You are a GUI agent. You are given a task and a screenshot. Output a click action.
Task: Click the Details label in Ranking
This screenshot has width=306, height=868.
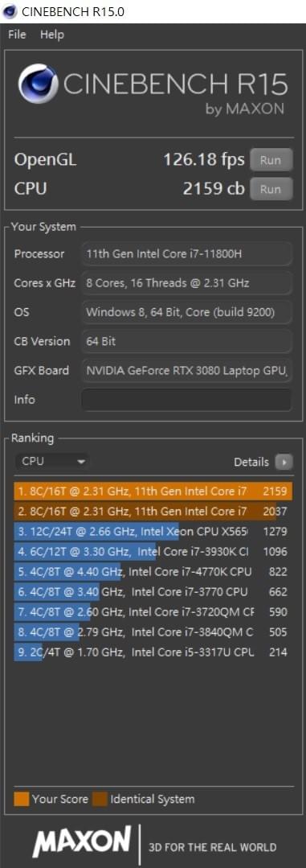pyautogui.click(x=251, y=462)
